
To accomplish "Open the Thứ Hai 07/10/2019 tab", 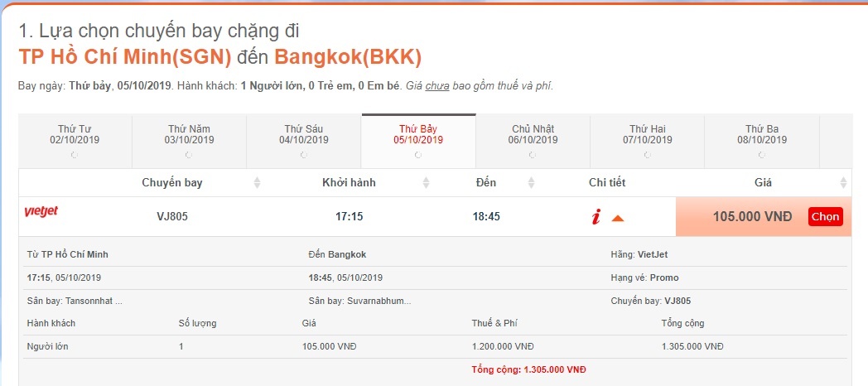I will (x=647, y=135).
